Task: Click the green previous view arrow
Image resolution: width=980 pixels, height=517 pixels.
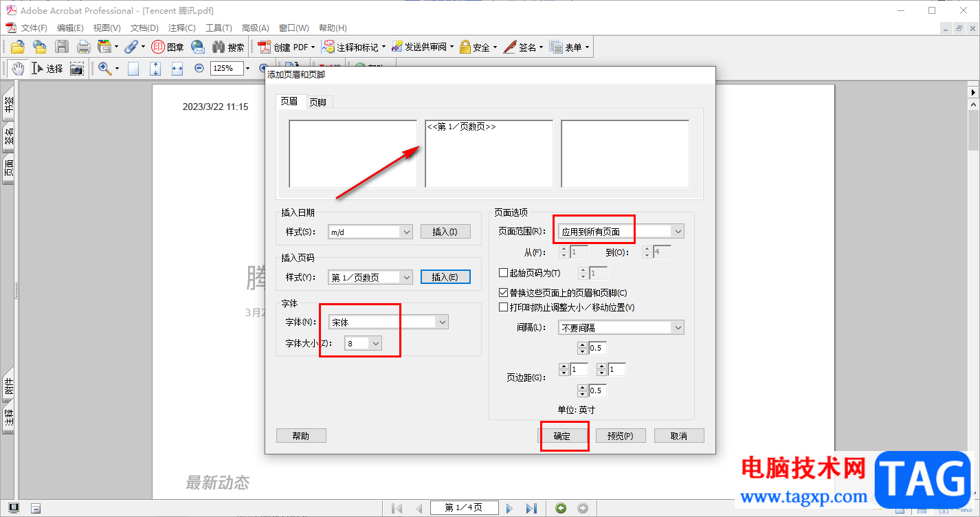Action: click(561, 508)
